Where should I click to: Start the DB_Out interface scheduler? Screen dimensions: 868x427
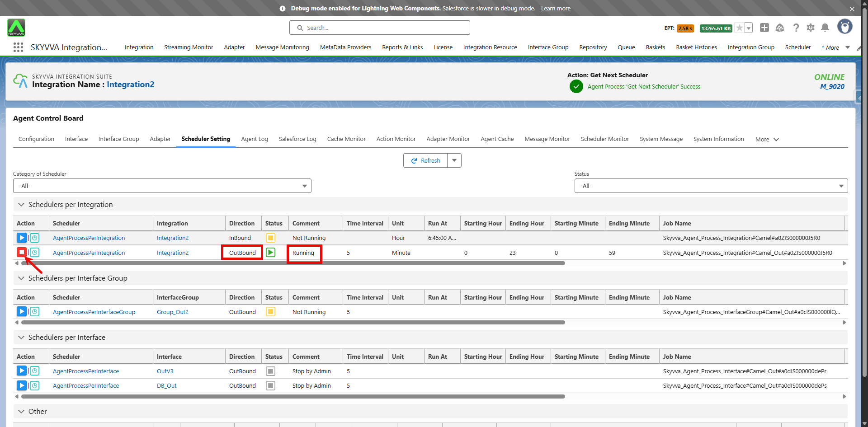[21, 385]
